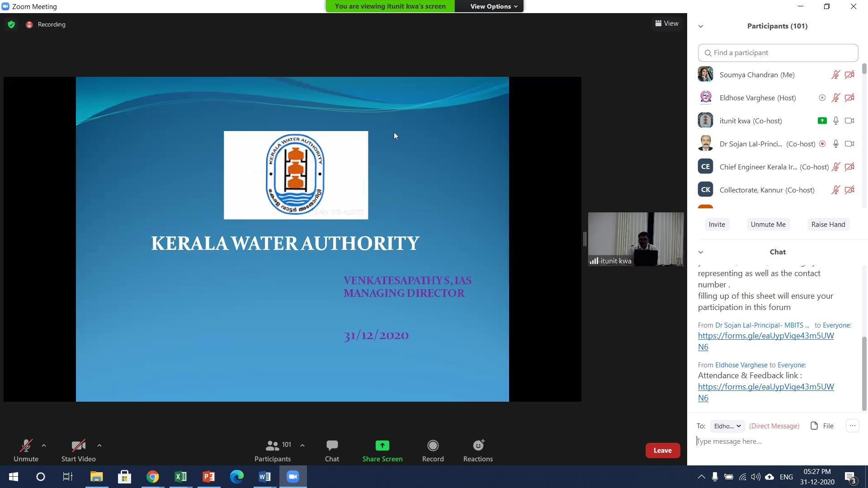Unmute the microphone in meeting toolbar
This screenshot has height=488, width=868.
pos(26,446)
